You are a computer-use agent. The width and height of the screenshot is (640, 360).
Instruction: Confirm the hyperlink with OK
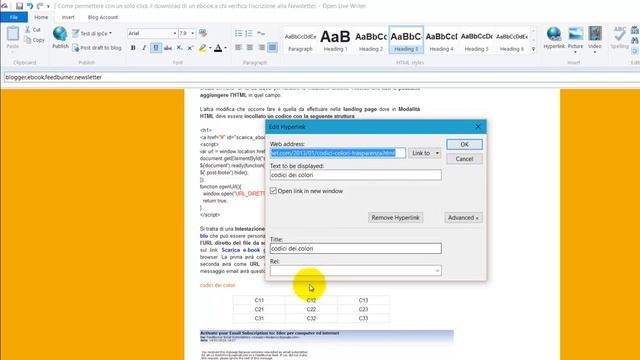pyautogui.click(x=464, y=144)
